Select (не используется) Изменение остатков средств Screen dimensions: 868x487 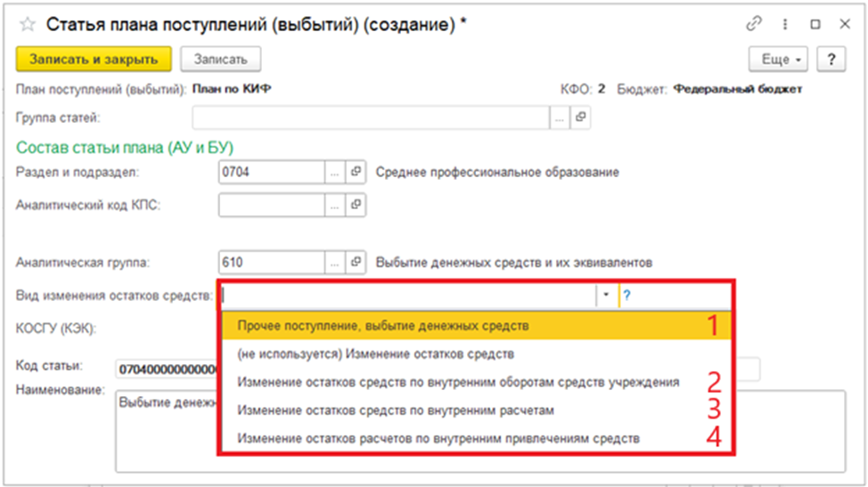[476, 353]
